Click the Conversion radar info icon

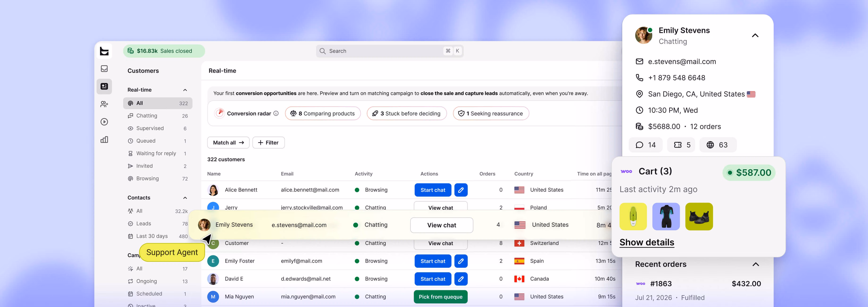pos(276,113)
